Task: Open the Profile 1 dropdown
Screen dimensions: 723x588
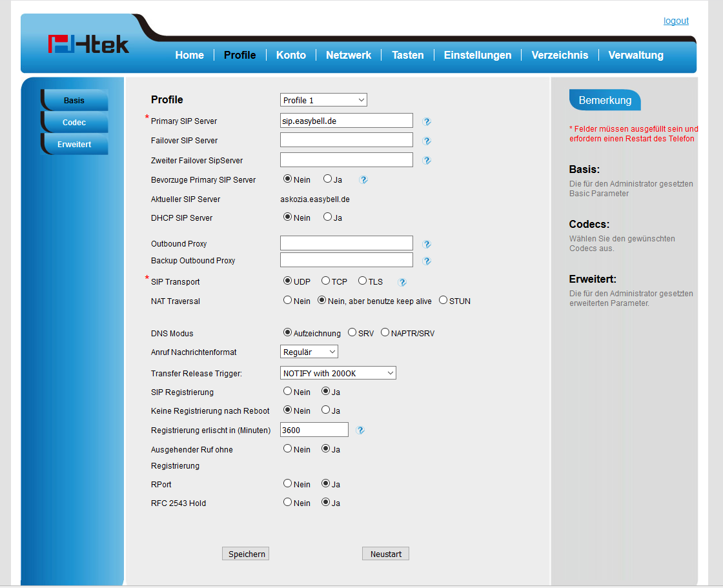Action: point(323,100)
